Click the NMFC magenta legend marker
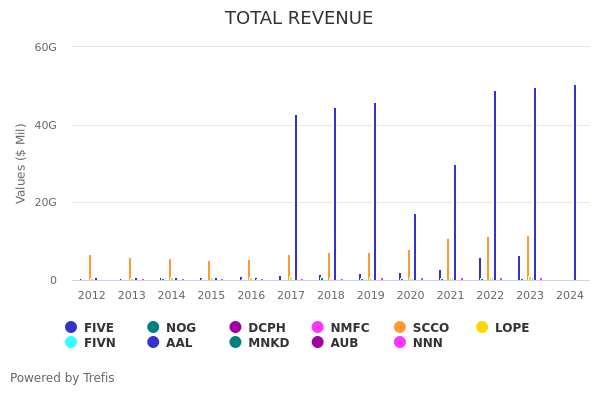 pyautogui.click(x=318, y=327)
